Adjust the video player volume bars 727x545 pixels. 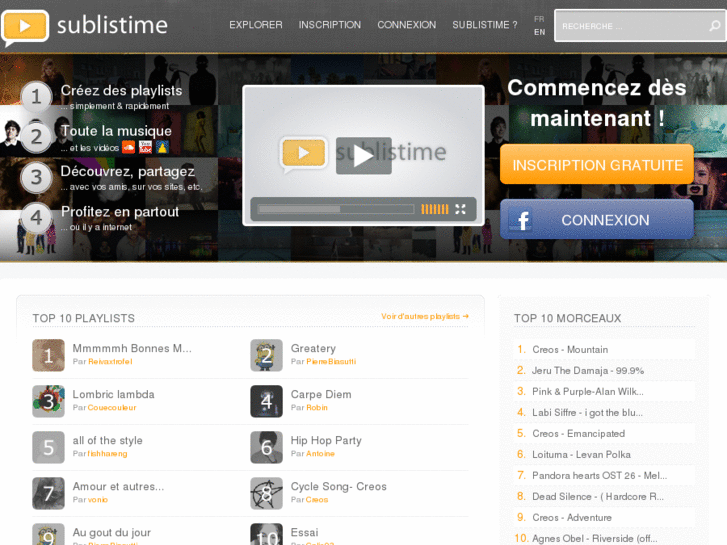point(434,209)
